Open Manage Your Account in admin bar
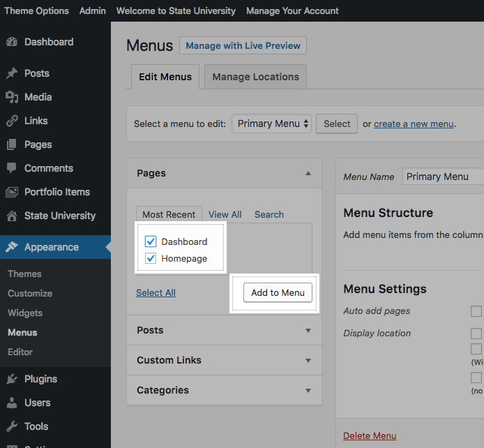484x448 pixels. pos(292,10)
